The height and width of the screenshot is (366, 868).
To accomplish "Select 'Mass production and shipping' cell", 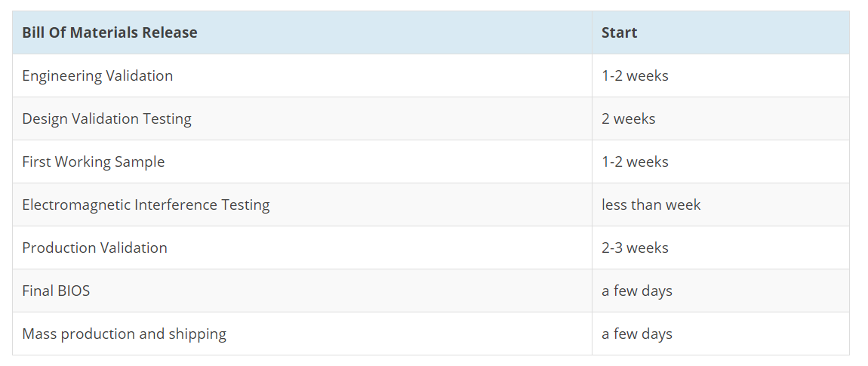I will (x=302, y=334).
